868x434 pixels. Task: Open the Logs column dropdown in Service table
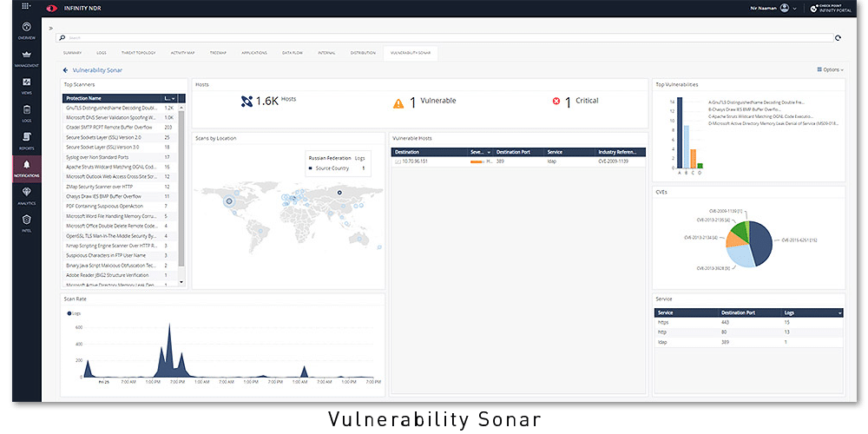(x=840, y=312)
